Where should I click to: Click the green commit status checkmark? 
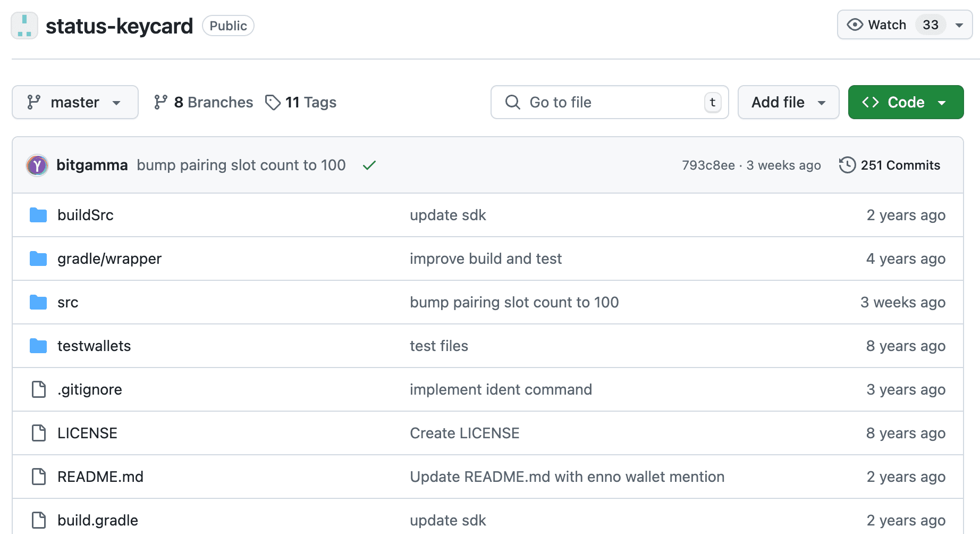(369, 165)
